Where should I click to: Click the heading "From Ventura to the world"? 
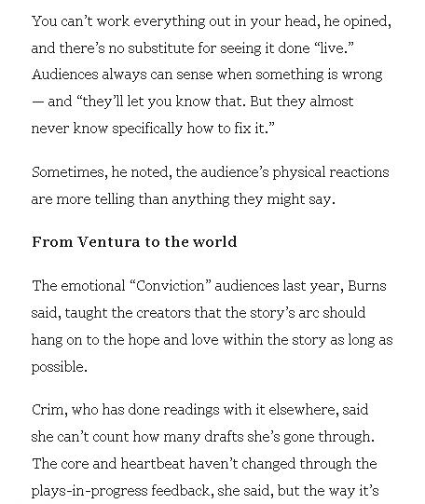134,241
